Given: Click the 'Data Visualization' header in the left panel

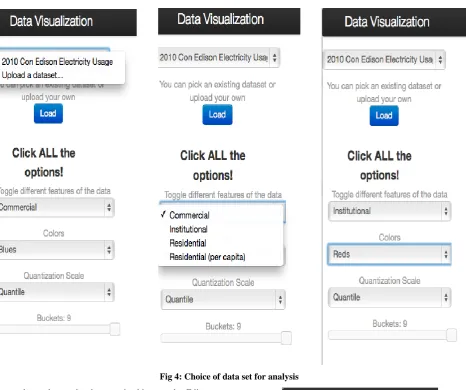Looking at the screenshot, I should (x=51, y=21).
